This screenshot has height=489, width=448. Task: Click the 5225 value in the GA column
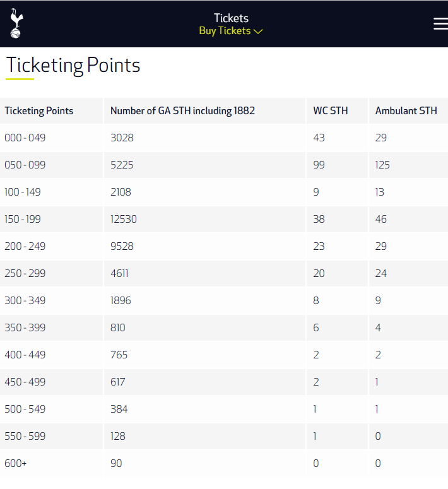tap(122, 165)
